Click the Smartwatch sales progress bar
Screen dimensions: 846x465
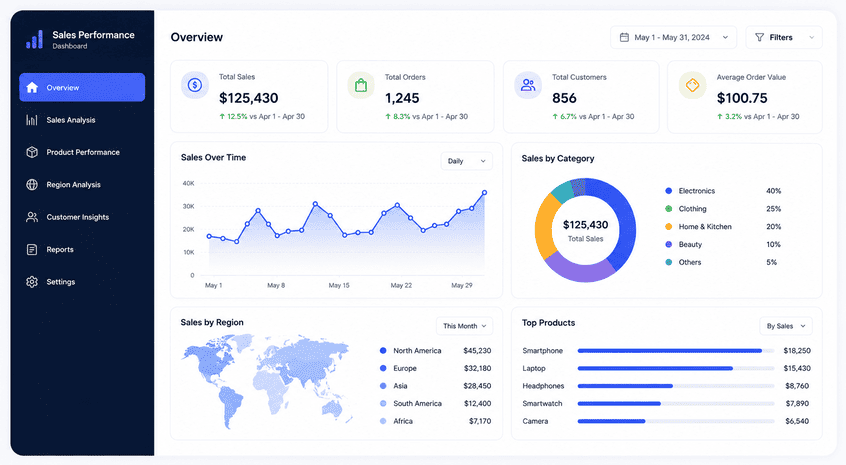pos(676,404)
